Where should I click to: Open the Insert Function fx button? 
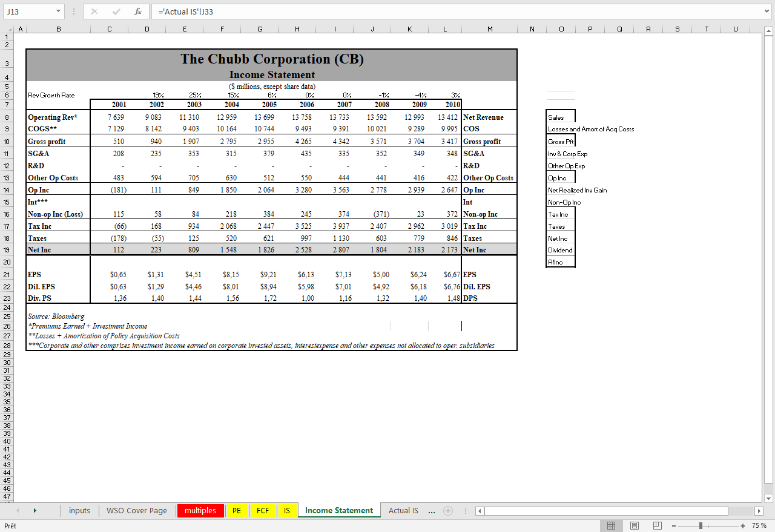click(x=138, y=11)
